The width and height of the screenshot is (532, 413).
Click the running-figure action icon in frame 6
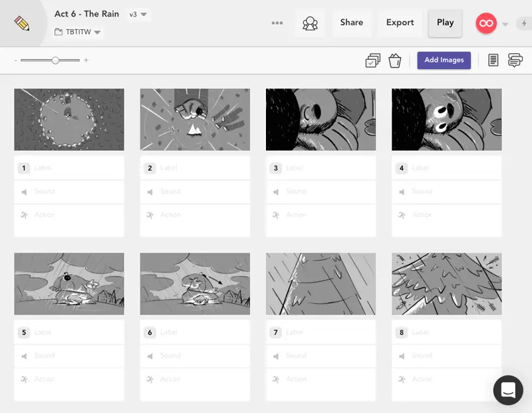(150, 379)
